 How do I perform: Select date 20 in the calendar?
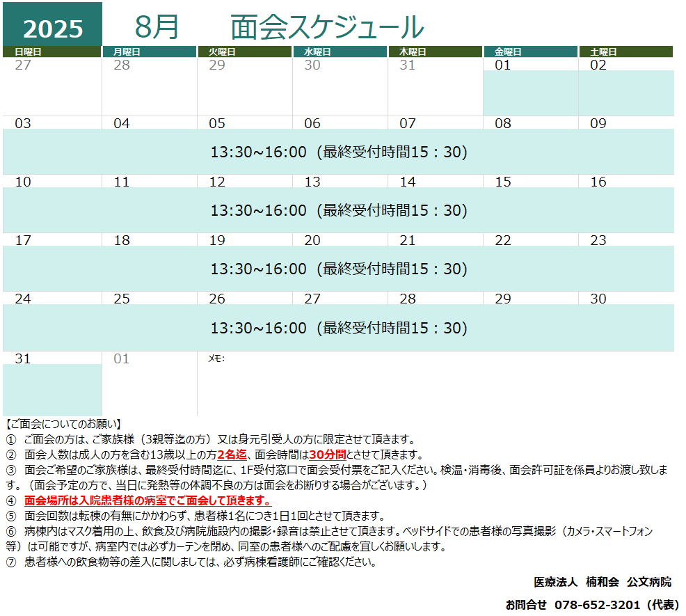312,240
